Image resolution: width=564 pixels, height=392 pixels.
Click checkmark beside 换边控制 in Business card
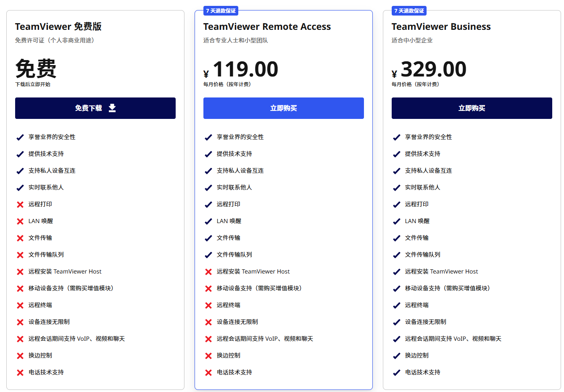coord(396,356)
